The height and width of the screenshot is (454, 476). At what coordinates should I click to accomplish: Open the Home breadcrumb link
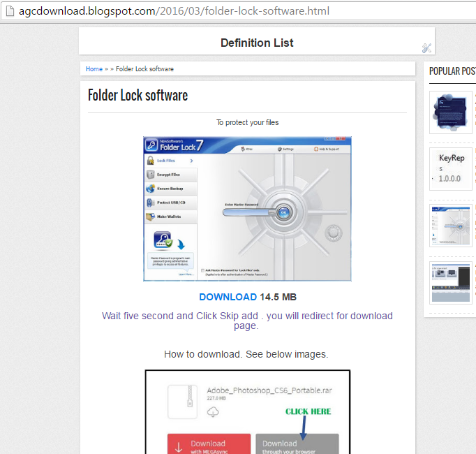tap(94, 69)
